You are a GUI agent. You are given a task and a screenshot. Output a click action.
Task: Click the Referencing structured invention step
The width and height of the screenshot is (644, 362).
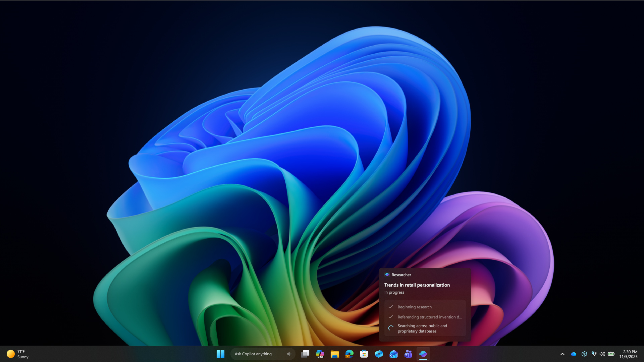[x=429, y=317]
